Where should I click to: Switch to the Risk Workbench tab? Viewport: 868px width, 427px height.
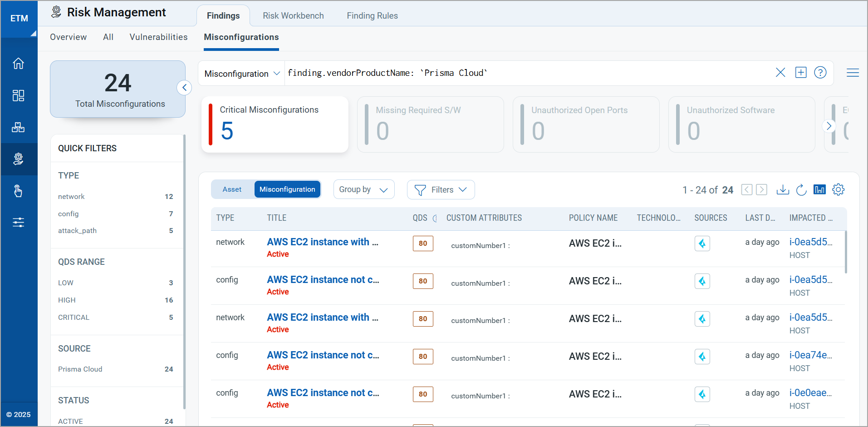point(293,16)
